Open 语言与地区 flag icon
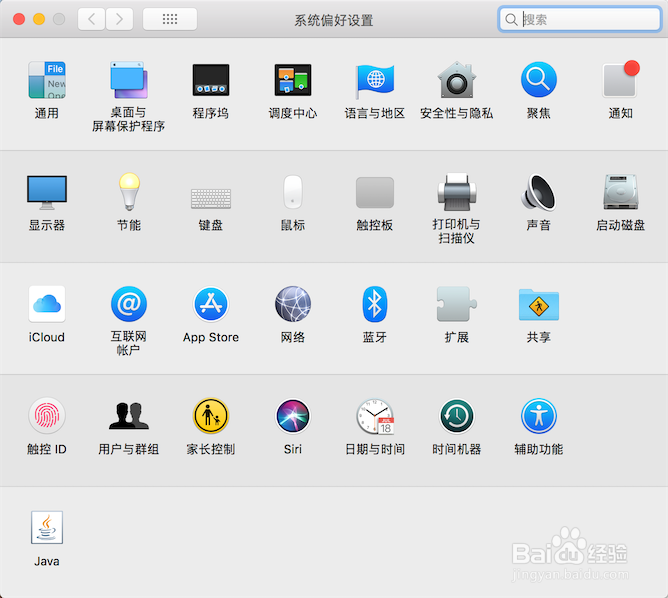 tap(375, 80)
